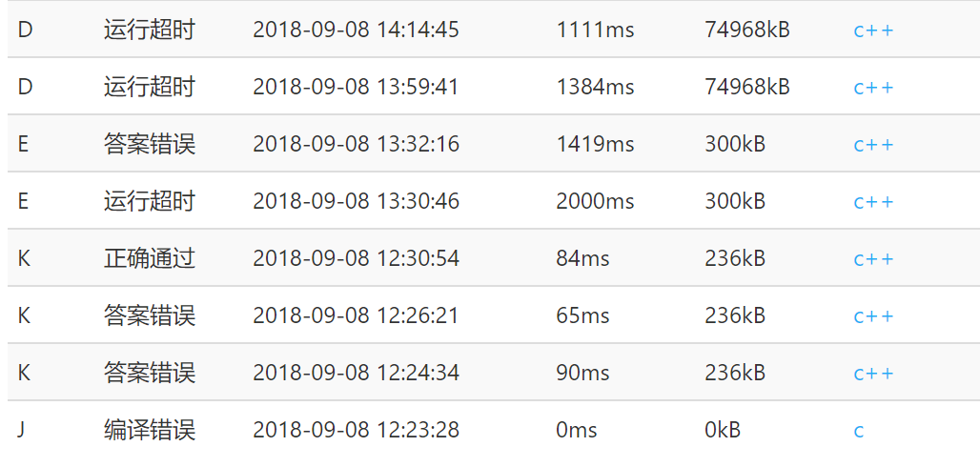Click the 编译错误 status text
The height and width of the screenshot is (467, 980).
point(150,430)
